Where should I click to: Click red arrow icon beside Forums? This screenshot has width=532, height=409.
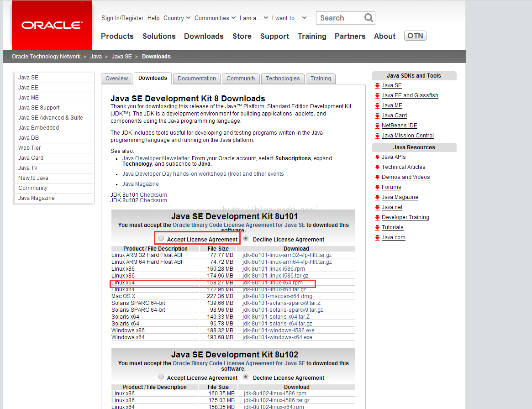point(377,187)
